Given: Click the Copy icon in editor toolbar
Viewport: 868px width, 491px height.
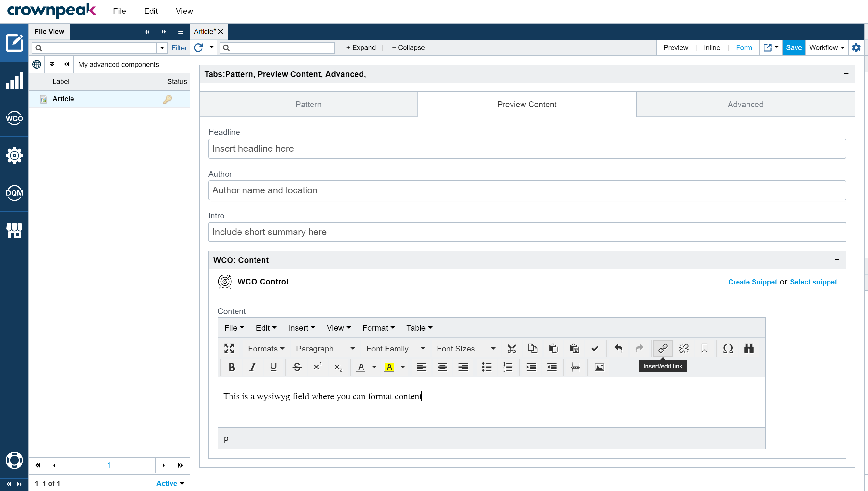Looking at the screenshot, I should tap(532, 348).
